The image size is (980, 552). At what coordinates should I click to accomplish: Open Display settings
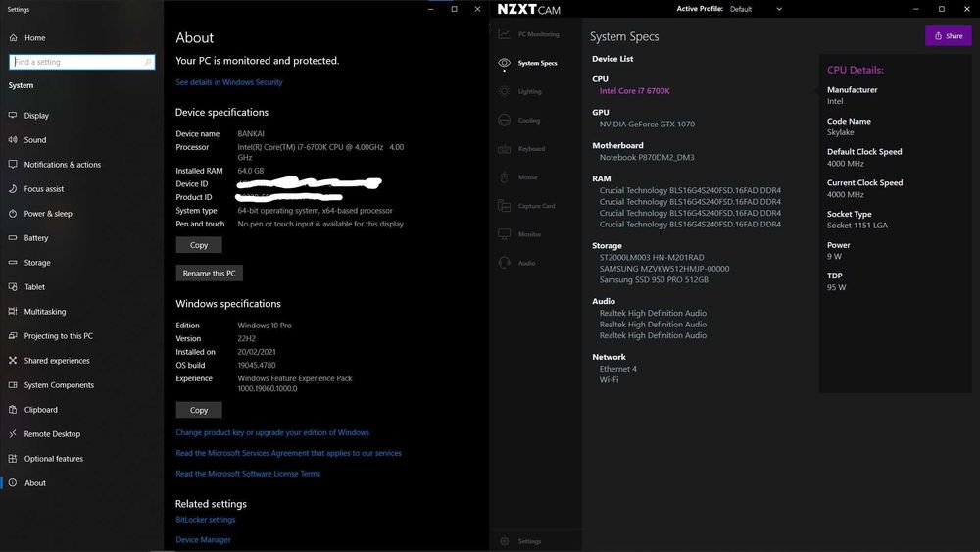point(36,116)
